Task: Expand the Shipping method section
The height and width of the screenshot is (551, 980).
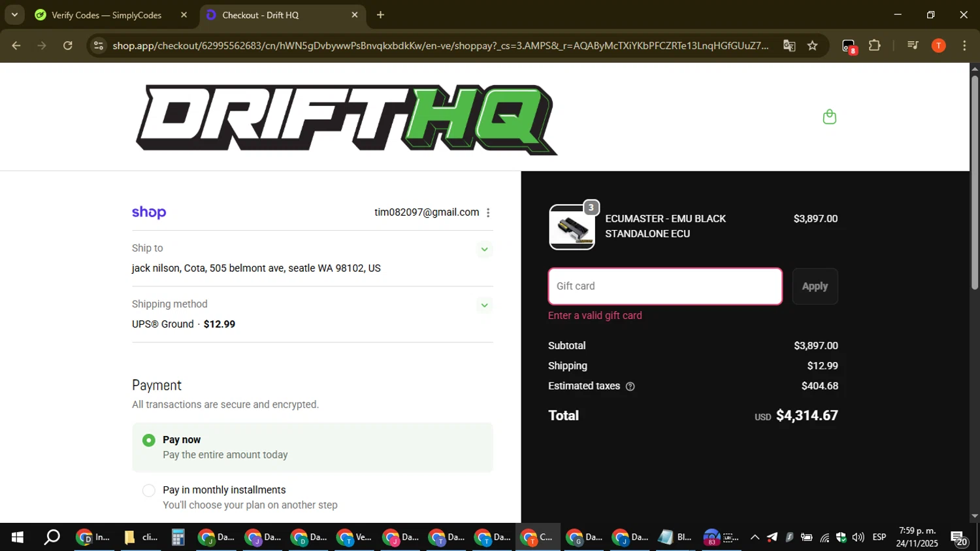Action: click(484, 305)
